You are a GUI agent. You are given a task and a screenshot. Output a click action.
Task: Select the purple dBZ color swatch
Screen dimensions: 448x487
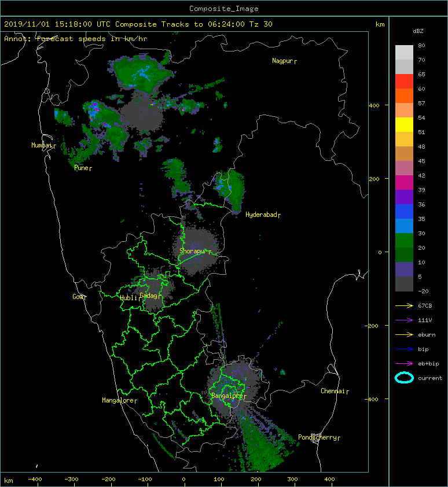click(404, 197)
